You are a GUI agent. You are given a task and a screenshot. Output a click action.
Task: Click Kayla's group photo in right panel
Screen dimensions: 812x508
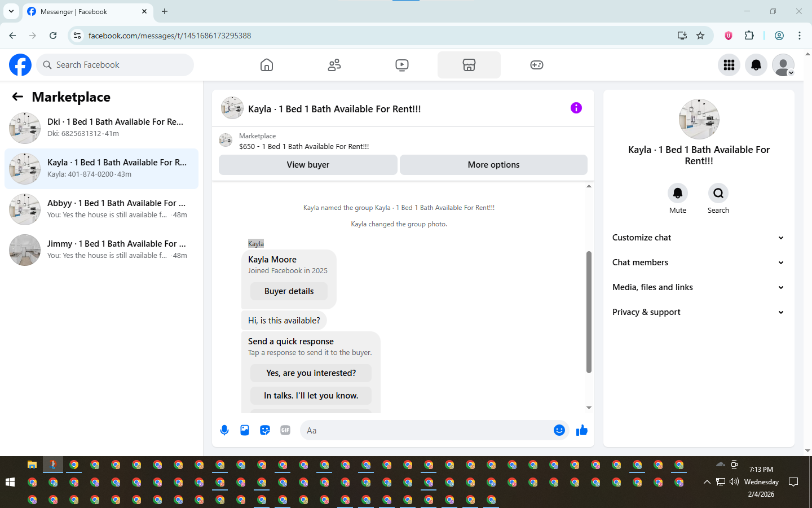(699, 119)
